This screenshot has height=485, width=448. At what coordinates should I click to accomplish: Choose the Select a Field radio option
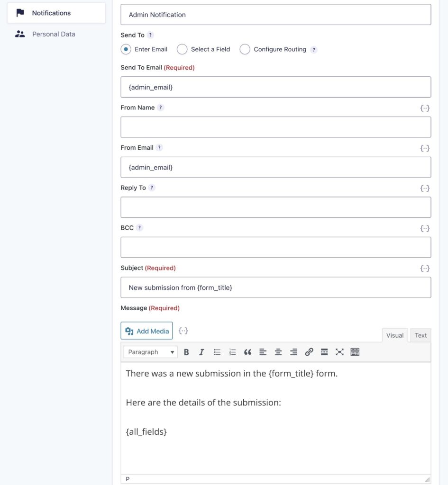pyautogui.click(x=182, y=49)
